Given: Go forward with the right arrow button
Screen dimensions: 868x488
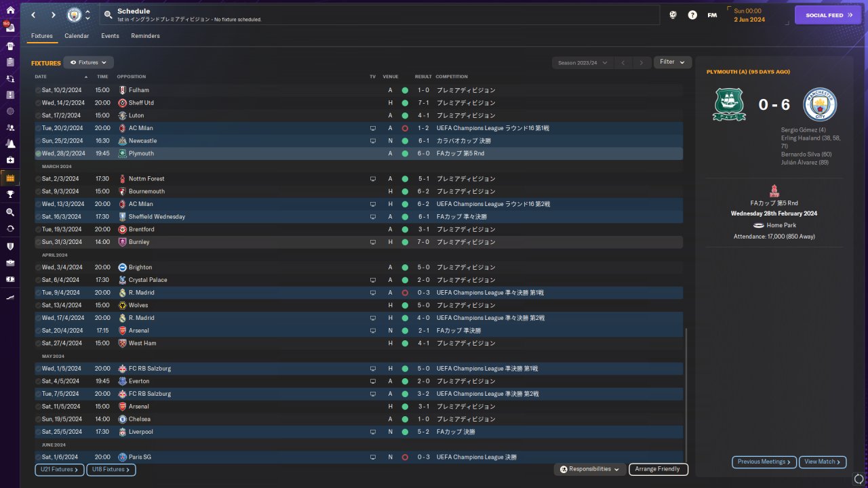Looking at the screenshot, I should (54, 15).
